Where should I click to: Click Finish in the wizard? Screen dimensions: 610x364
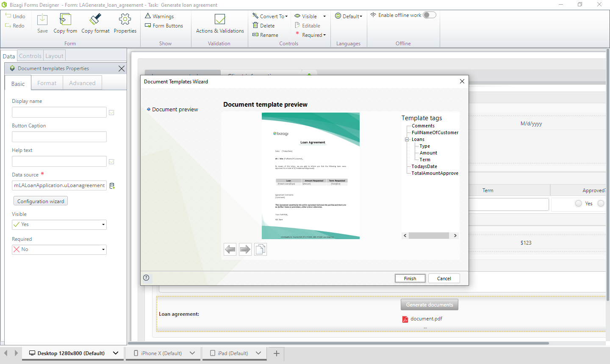click(410, 279)
